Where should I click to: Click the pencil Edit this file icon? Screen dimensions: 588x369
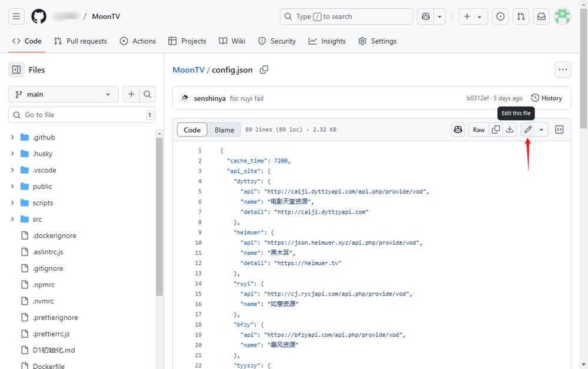click(528, 129)
